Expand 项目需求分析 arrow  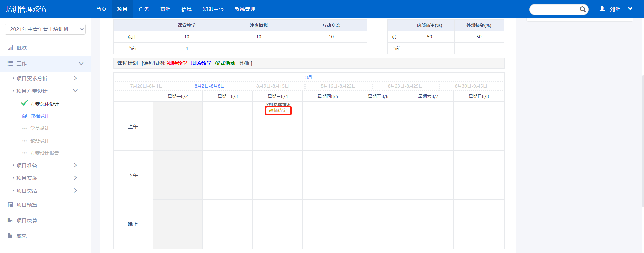(75, 78)
